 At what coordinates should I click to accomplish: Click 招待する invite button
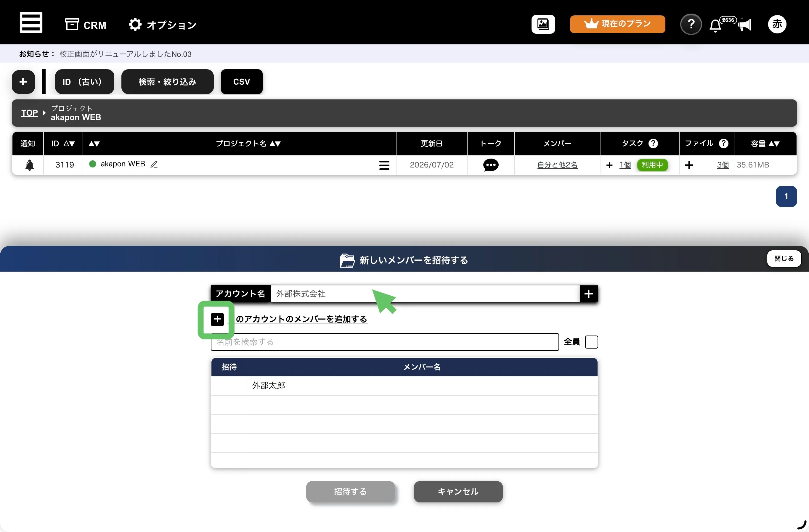(x=350, y=491)
